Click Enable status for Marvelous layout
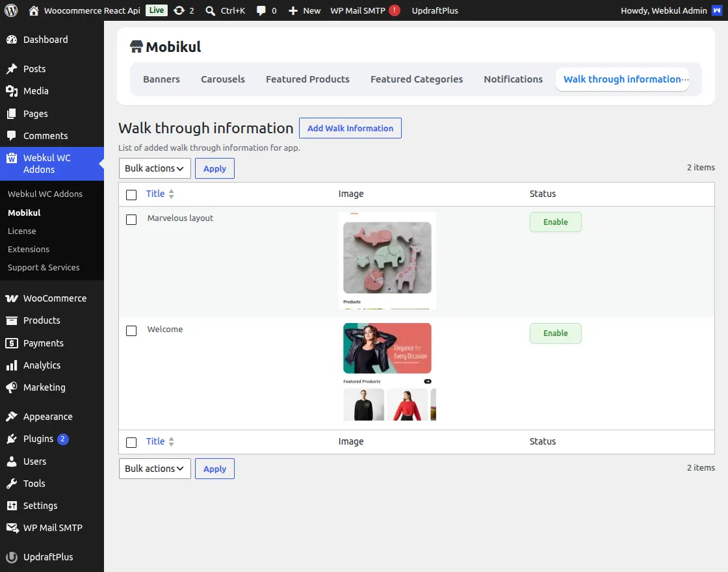 tap(555, 222)
